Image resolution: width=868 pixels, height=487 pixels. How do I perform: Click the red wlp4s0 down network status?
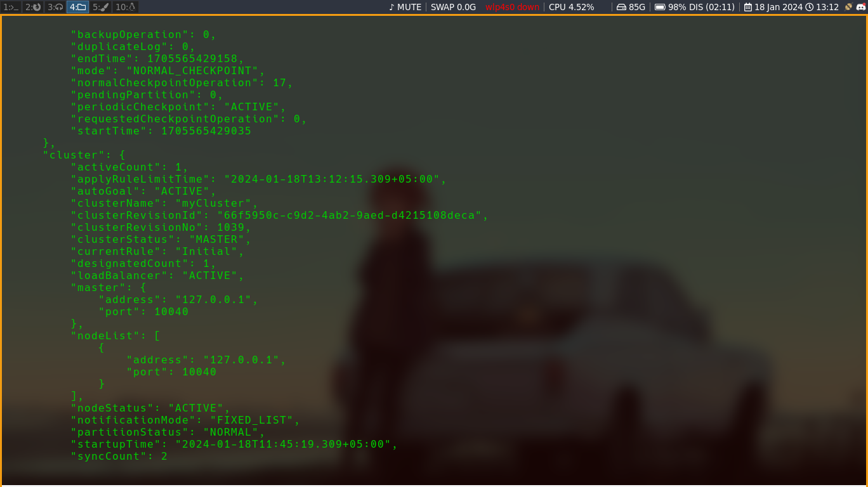tap(512, 7)
